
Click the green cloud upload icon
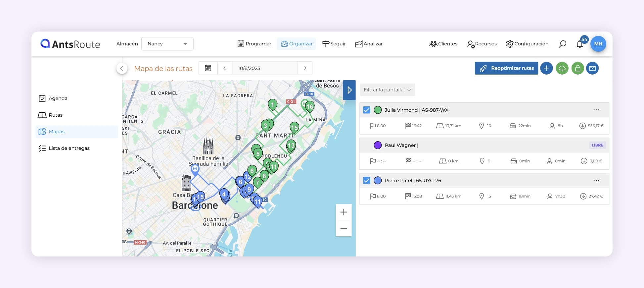tap(562, 68)
